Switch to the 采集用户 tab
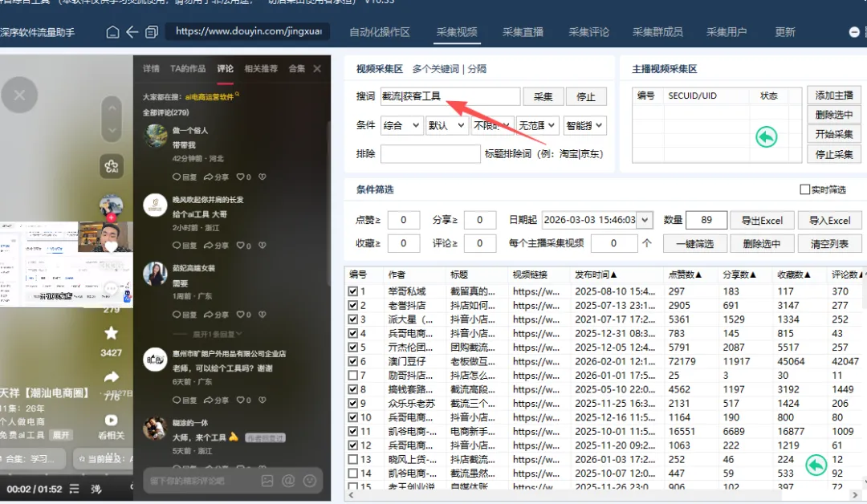Image resolution: width=867 pixels, height=504 pixels. (x=726, y=32)
